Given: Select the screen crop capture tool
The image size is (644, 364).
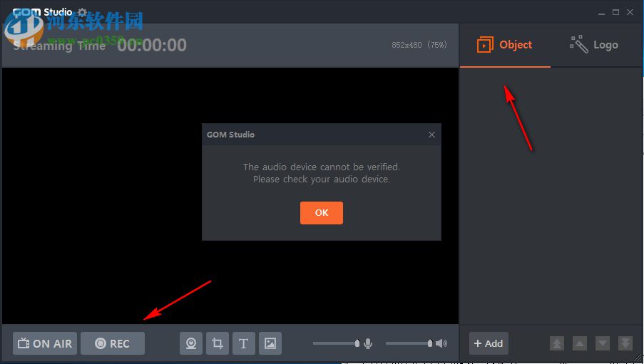Looking at the screenshot, I should [218, 343].
